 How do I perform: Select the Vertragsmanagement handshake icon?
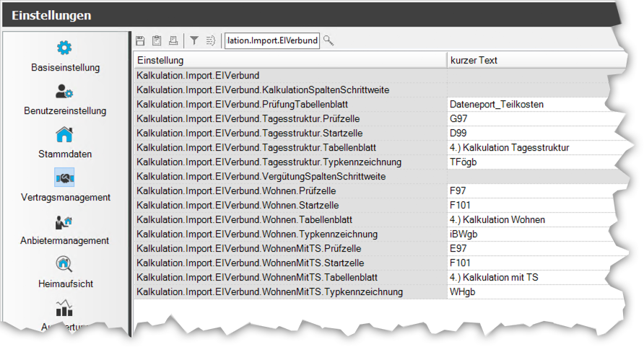pos(65,177)
